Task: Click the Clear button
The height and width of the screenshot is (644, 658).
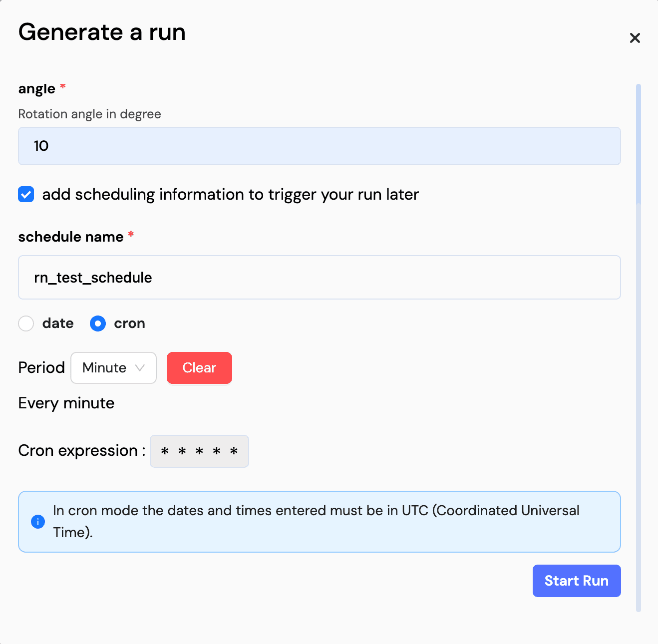Action: point(199,368)
